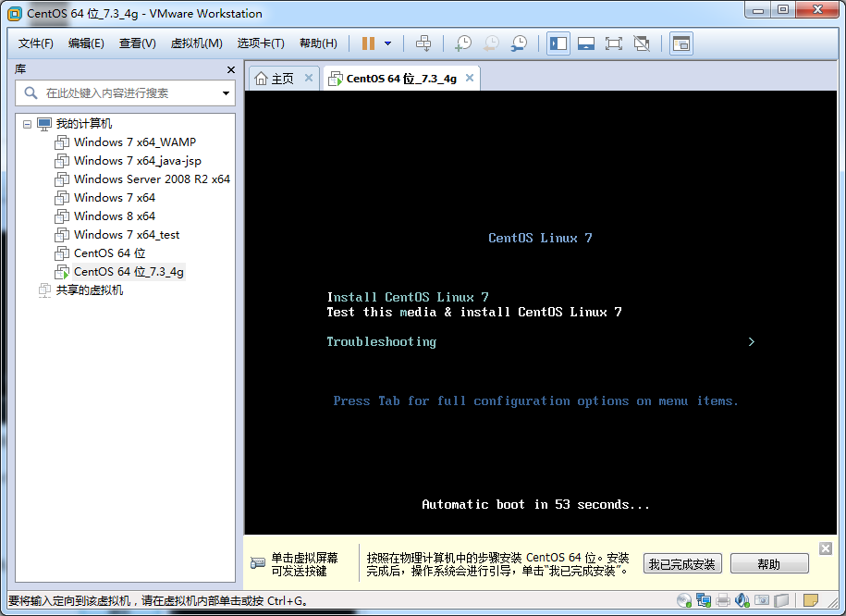846x616 pixels.
Task: Click the sound card status icon
Action: pos(742,599)
